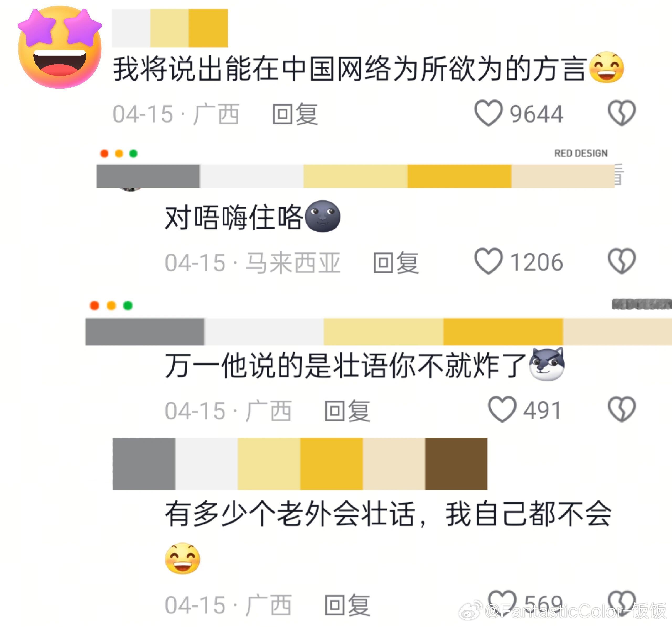Image resolution: width=672 pixels, height=627 pixels.
Task: Dislike the last comment with 569 likes
Action: [622, 603]
